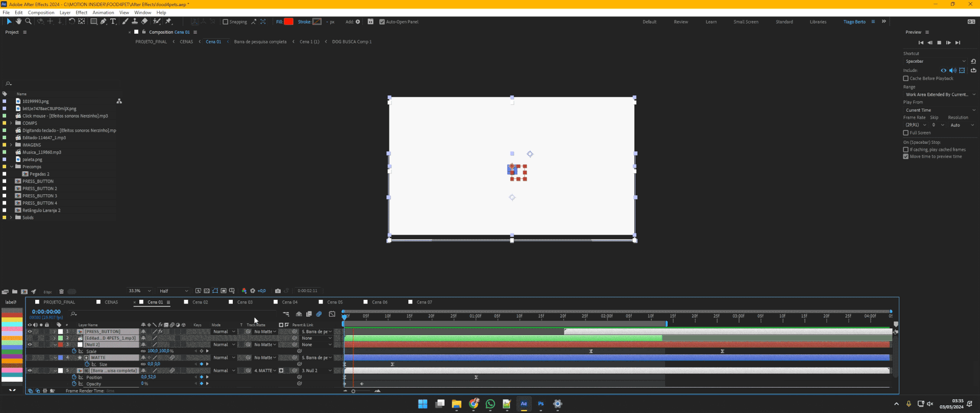Open the viewer resolution Half dropdown
Image resolution: width=980 pixels, height=413 pixels.
pos(173,291)
